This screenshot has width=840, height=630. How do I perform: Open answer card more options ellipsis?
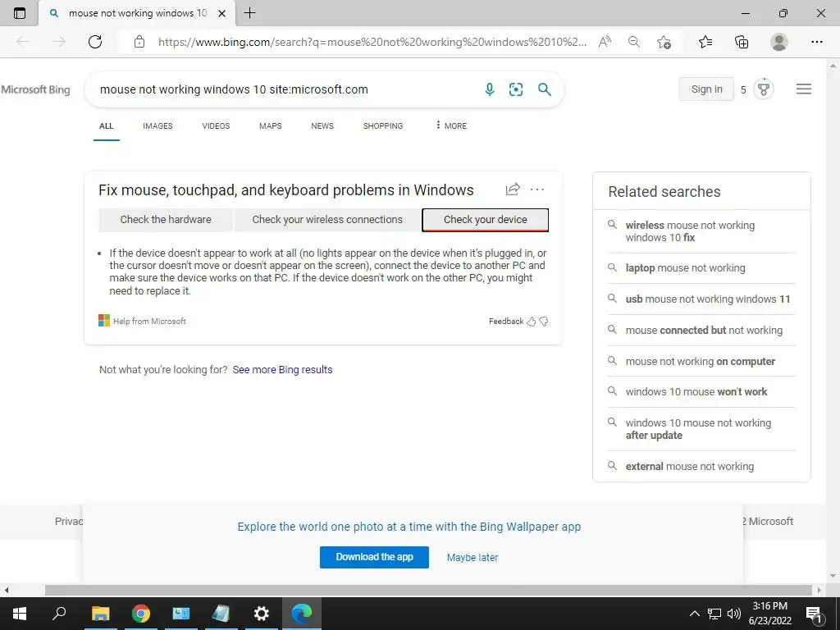537,189
